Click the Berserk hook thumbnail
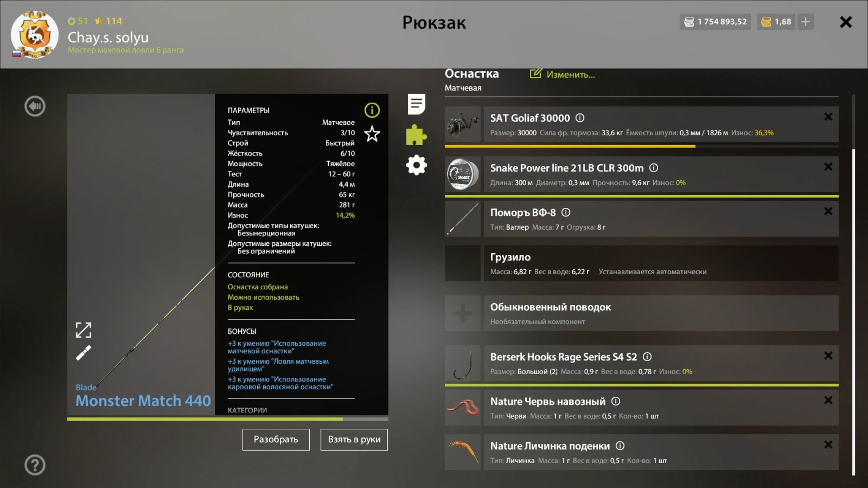 (462, 363)
